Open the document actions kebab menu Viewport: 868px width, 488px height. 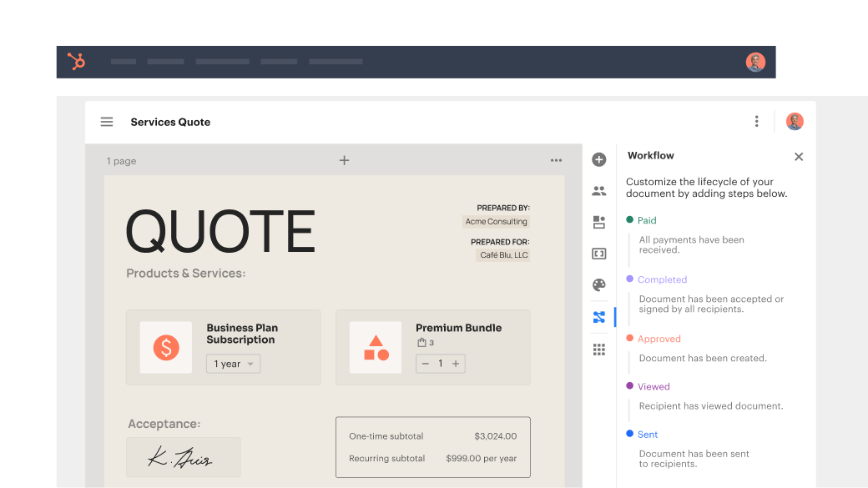coord(756,121)
